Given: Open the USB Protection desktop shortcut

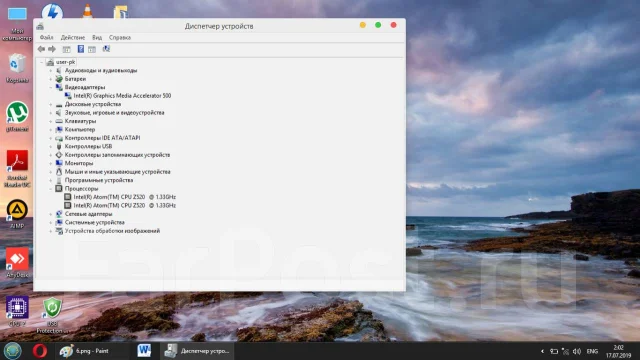Looking at the screenshot, I should (53, 315).
